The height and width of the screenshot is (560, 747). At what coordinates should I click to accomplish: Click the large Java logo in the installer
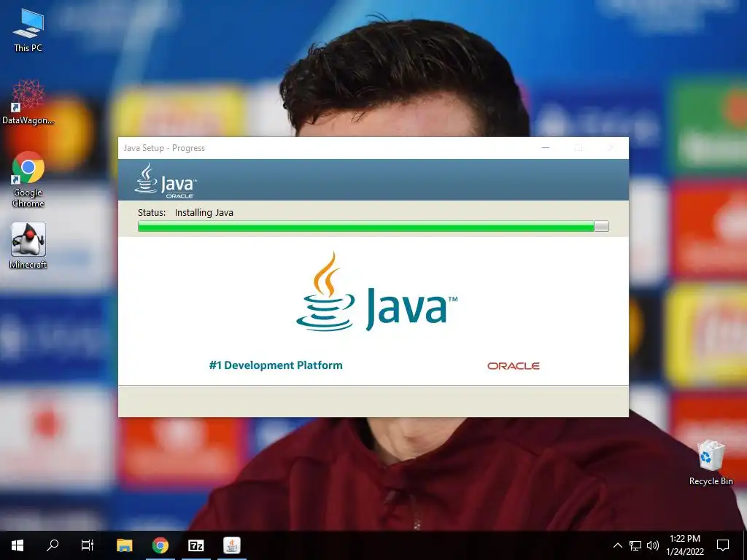pyautogui.click(x=377, y=292)
